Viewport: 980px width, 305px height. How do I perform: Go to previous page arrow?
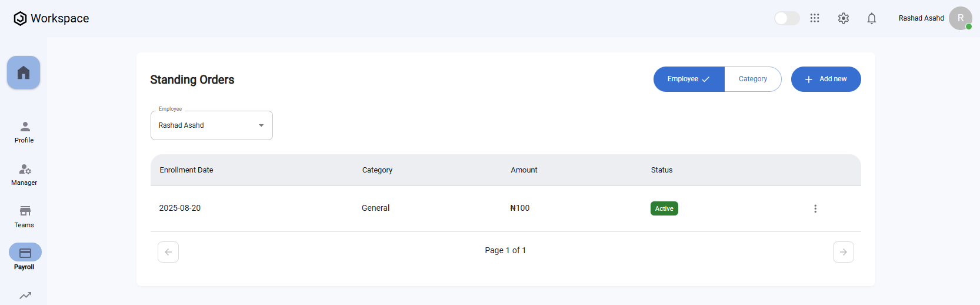click(x=168, y=252)
